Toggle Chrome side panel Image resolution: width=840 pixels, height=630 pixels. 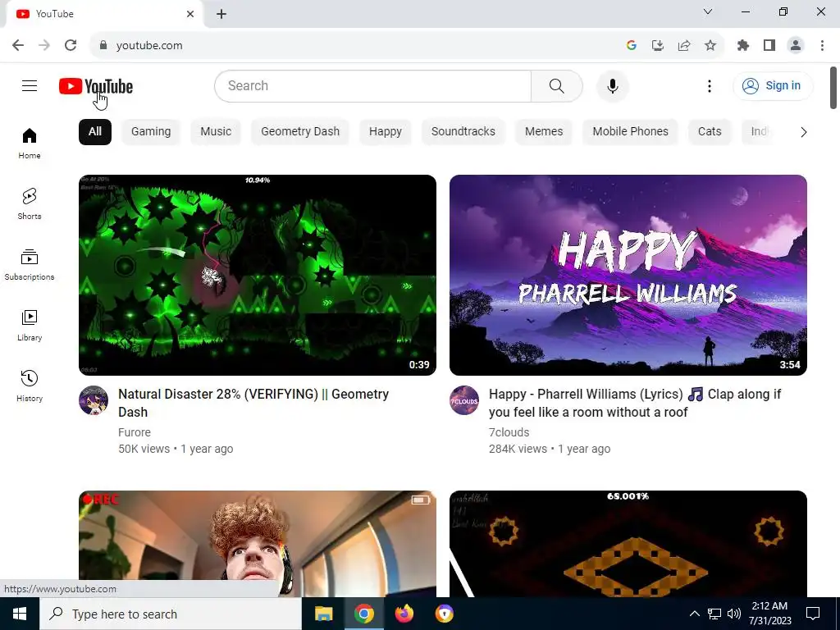(769, 45)
